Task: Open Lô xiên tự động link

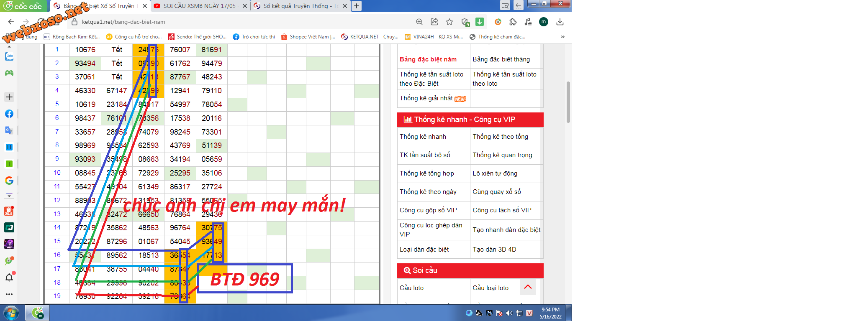Action: (x=495, y=173)
